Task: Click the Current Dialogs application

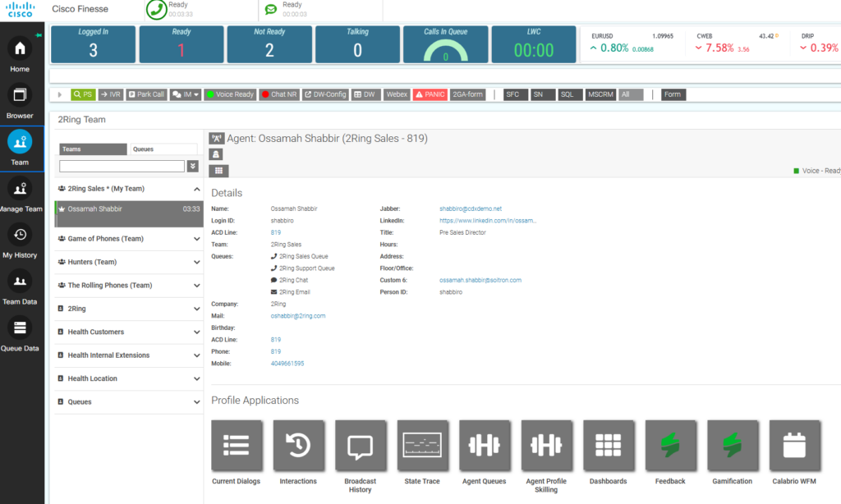Action: pyautogui.click(x=237, y=446)
